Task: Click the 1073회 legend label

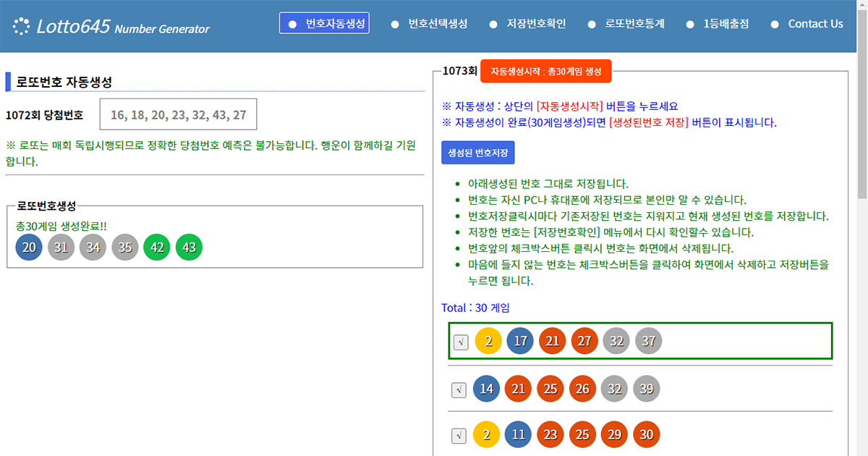Action: (x=459, y=71)
